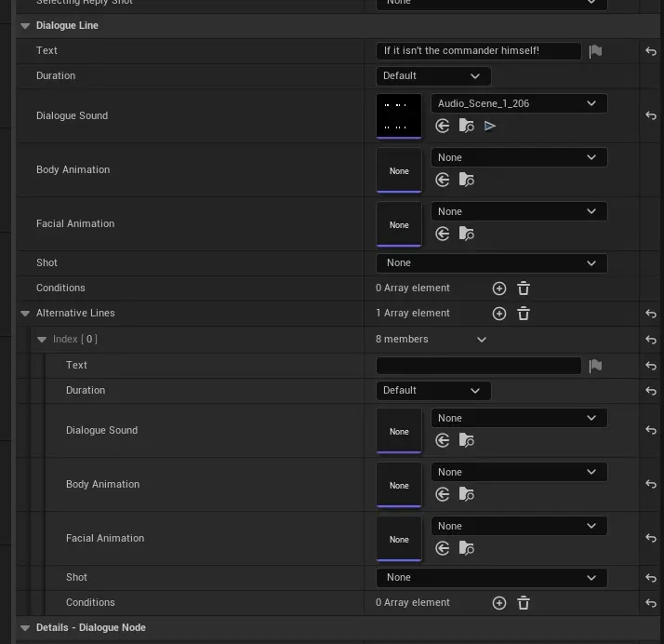Use selected asset for Index 0 Dialogue Sound
664x644 pixels.
(x=442, y=440)
